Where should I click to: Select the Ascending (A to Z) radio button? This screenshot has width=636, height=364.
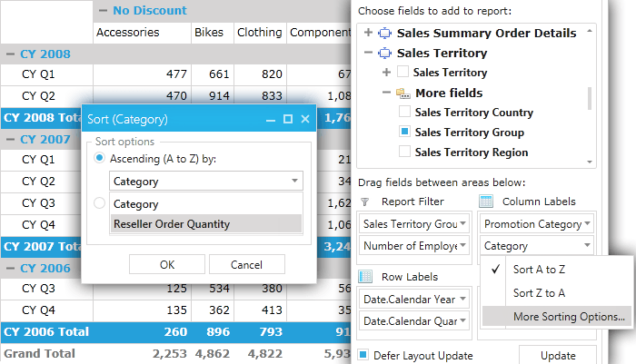click(x=100, y=159)
